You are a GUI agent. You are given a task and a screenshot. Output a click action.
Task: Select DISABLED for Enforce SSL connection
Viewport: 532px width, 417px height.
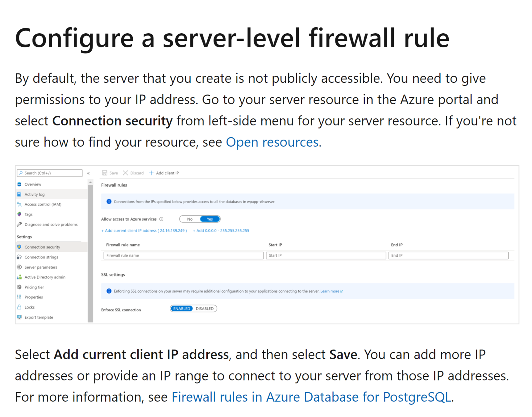[205, 309]
